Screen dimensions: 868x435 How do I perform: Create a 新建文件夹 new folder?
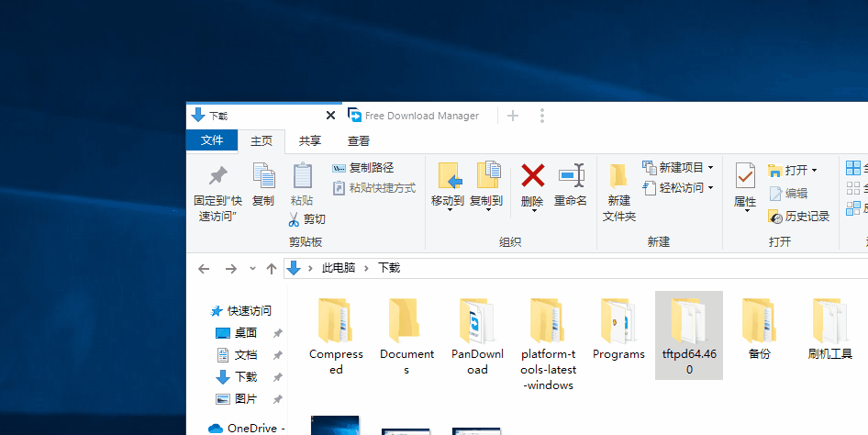[x=619, y=192]
